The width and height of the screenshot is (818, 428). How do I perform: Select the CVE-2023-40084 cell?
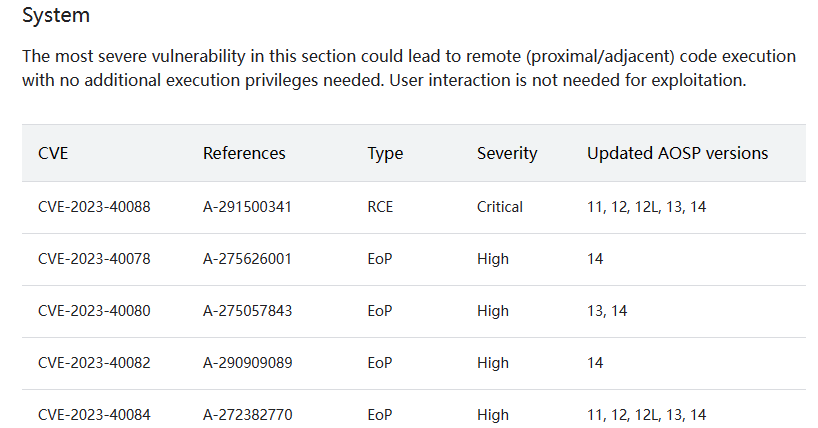tap(94, 415)
